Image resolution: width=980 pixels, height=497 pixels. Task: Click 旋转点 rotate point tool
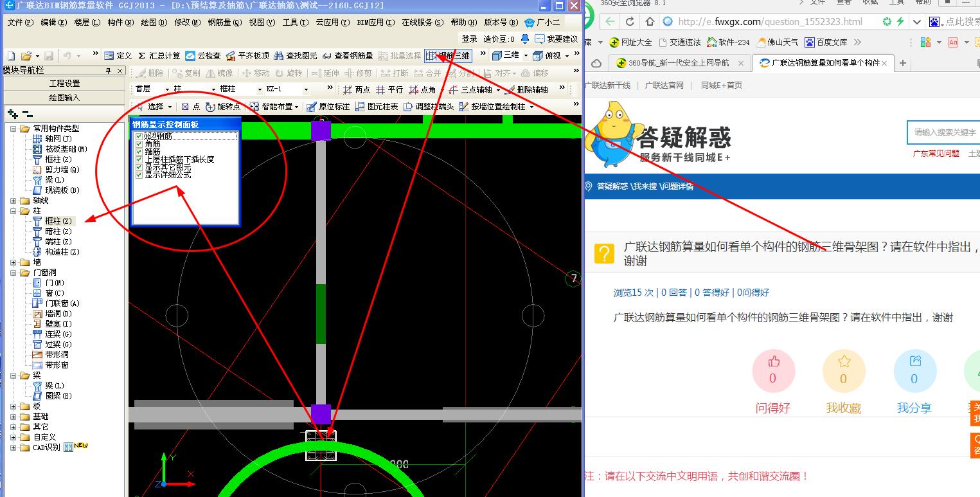(223, 107)
